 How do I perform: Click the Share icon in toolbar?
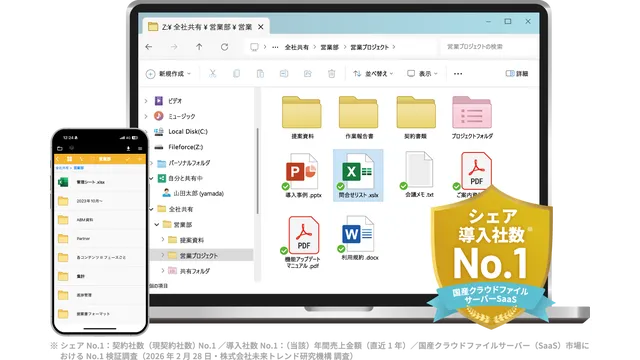point(308,73)
